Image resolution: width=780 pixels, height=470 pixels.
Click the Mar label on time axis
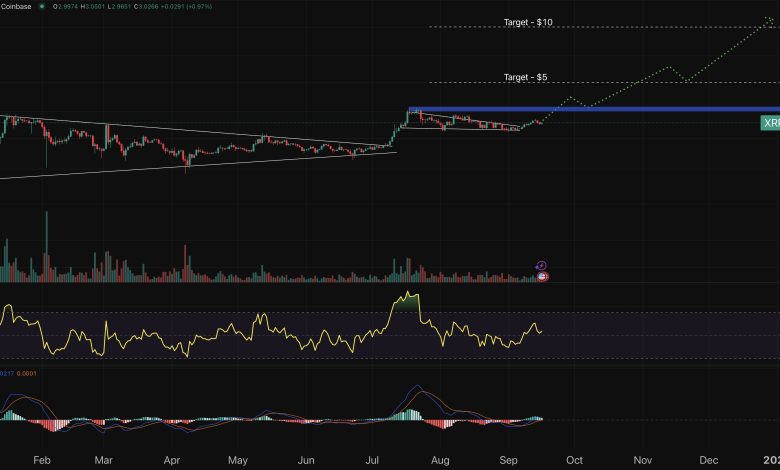(104, 461)
